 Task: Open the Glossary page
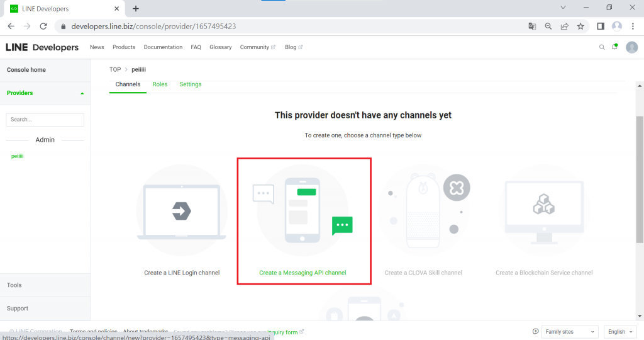click(221, 47)
